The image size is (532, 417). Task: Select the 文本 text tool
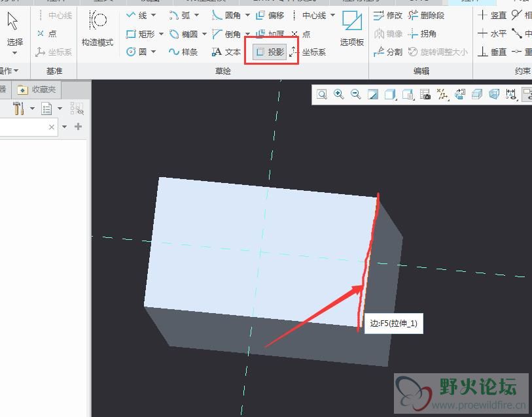pyautogui.click(x=226, y=52)
